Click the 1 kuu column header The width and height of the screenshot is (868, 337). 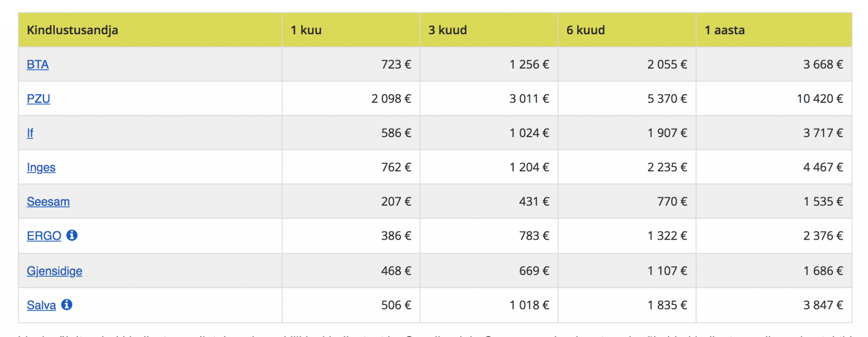[x=306, y=30]
